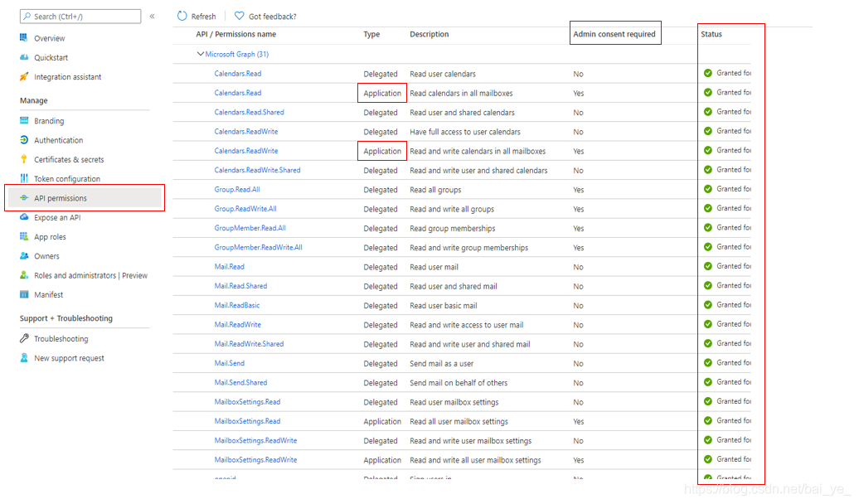Click 'Read group memberships' description text

click(453, 229)
